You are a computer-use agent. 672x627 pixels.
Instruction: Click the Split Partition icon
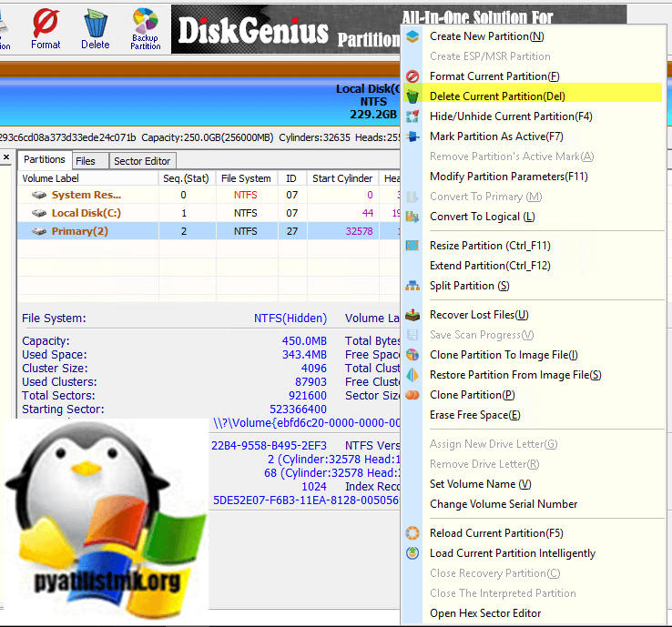coord(412,286)
